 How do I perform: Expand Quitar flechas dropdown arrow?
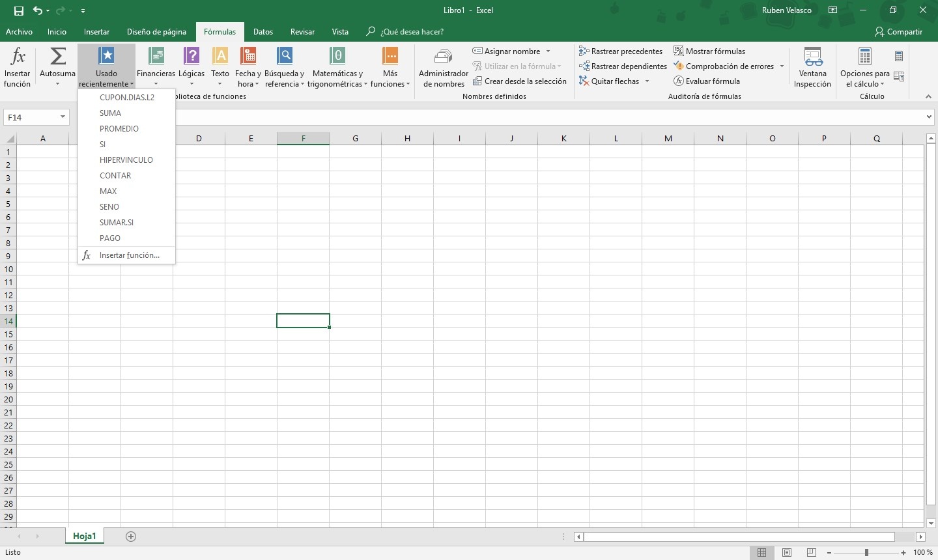647,81
